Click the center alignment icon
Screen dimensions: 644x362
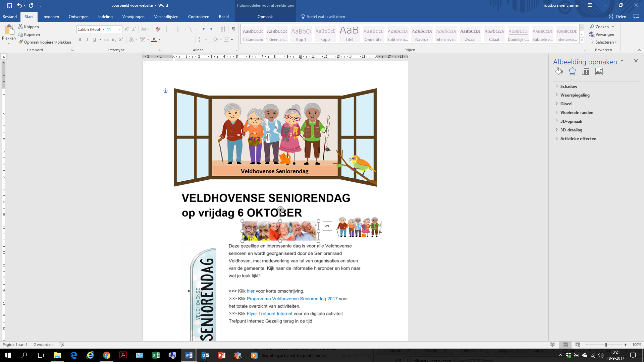175,40
